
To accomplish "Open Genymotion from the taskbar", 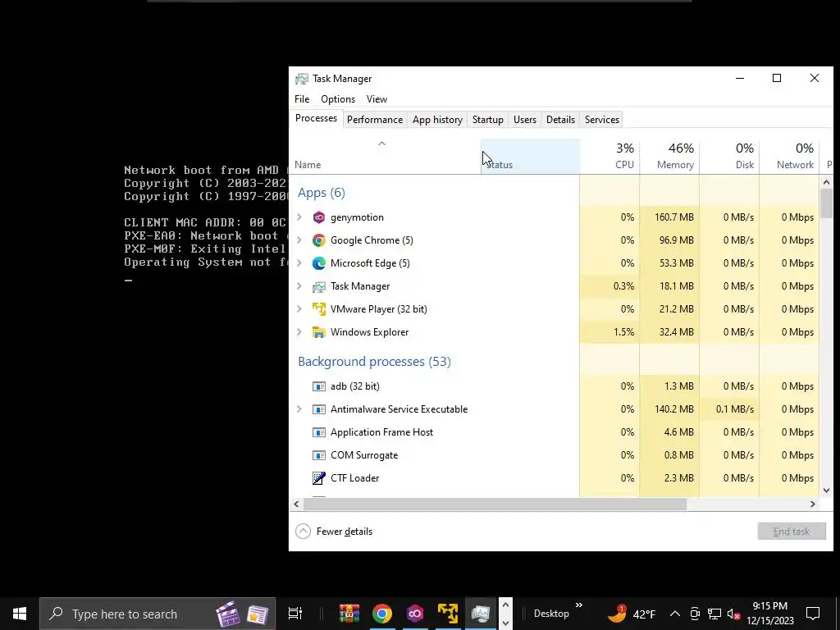I will [414, 614].
